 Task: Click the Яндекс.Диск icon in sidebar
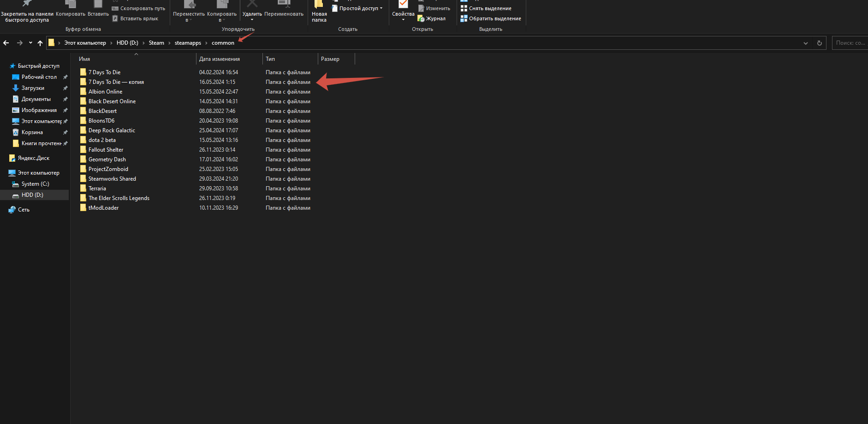12,158
